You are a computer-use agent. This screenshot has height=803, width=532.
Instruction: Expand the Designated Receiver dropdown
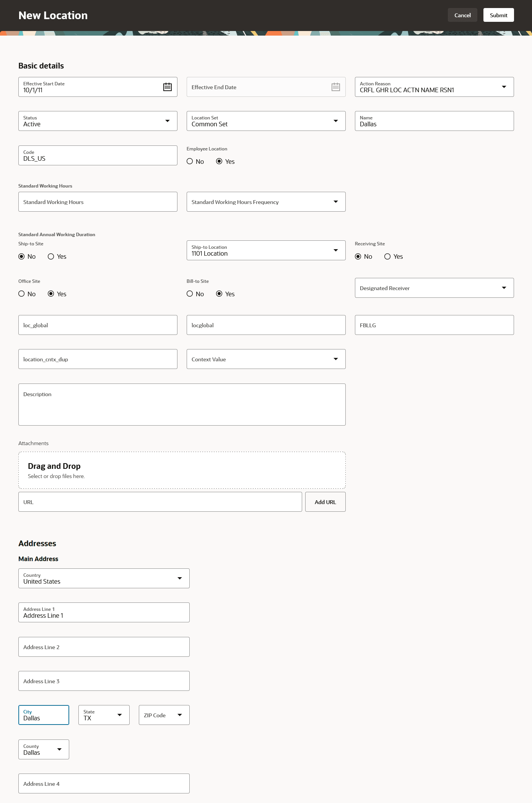(504, 288)
